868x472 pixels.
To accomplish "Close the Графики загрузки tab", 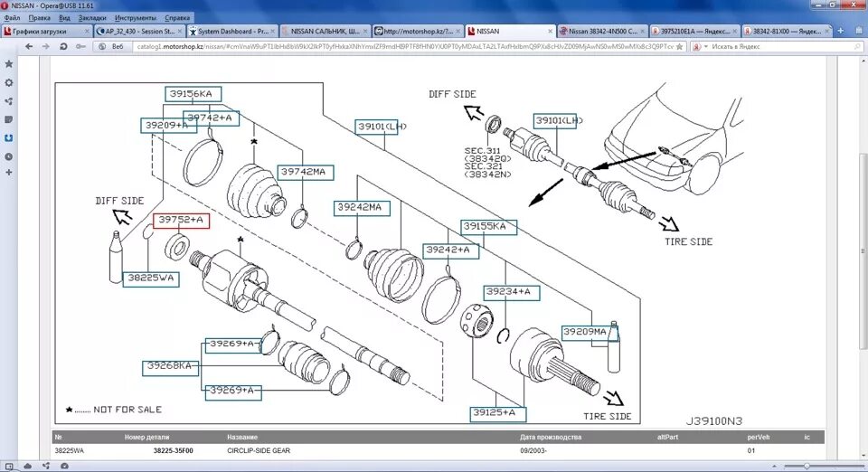I will 87,32.
